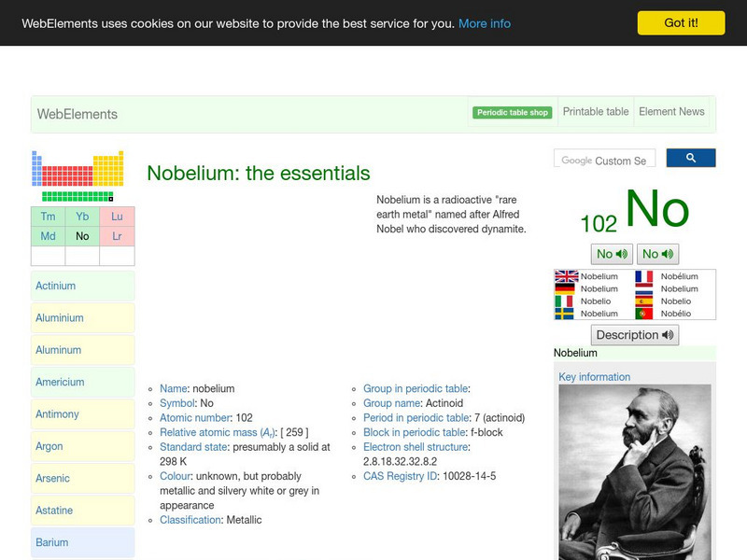Viewport: 747px width, 560px height.
Task: Select the Yb element cell
Action: point(82,217)
